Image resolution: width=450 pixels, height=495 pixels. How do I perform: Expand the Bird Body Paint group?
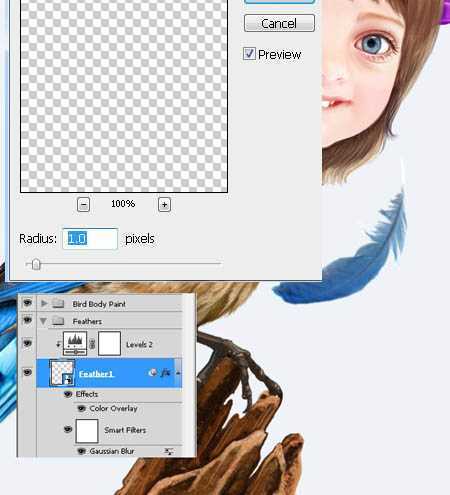44,303
